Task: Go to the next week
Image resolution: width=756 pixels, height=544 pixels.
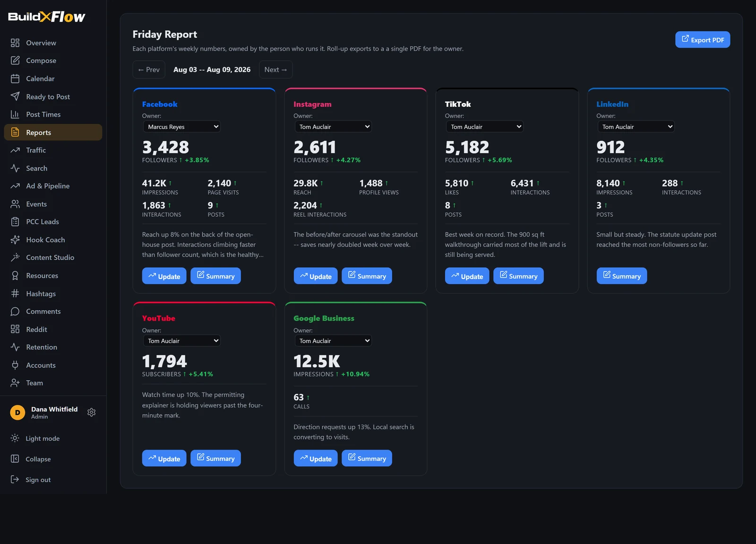Action: [276, 69]
